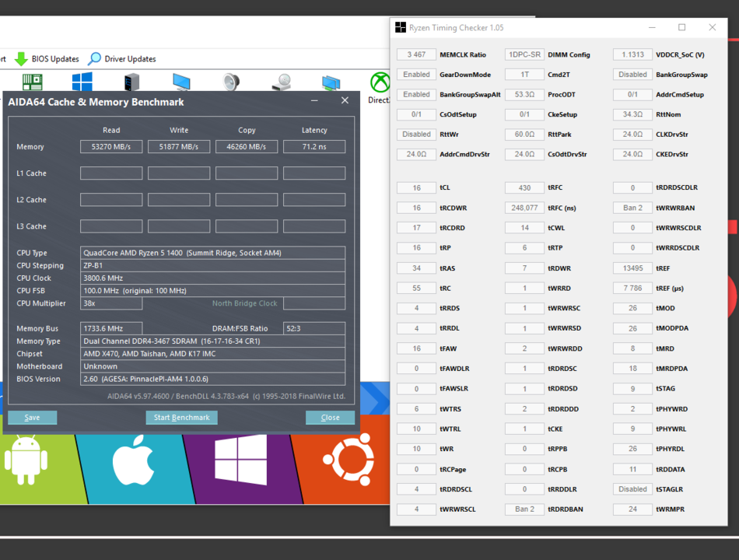739x560 pixels.
Task: Click the CPU Clock 3800.6 MHz value
Action: [212, 278]
